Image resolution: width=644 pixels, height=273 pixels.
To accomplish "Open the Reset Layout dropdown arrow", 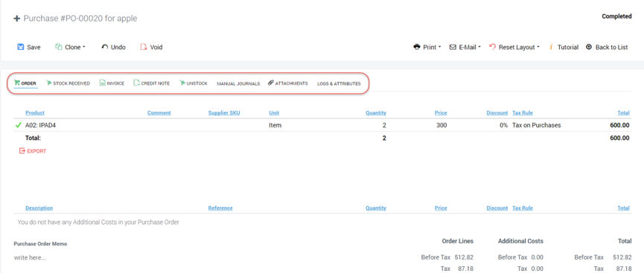I will click(x=538, y=47).
